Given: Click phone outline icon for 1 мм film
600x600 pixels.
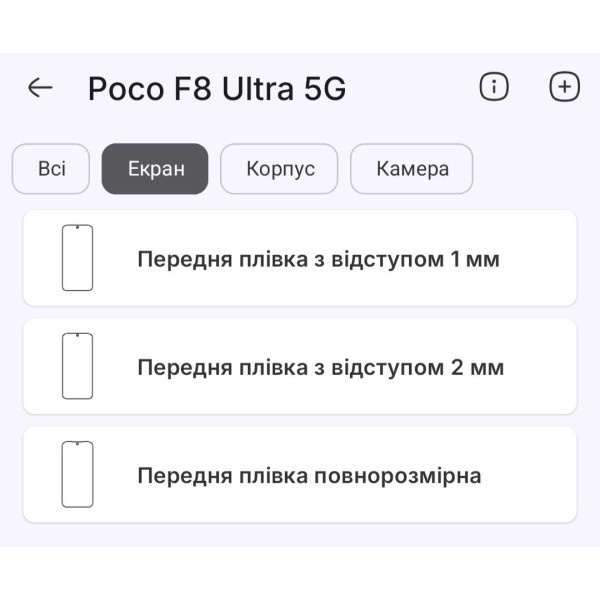Looking at the screenshot, I should click(77, 258).
